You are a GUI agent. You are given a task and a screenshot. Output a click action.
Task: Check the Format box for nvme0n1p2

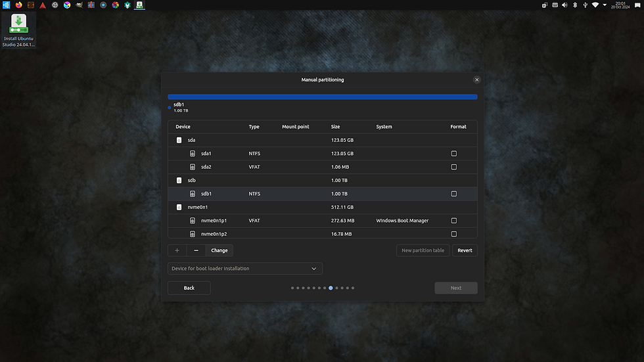click(454, 234)
